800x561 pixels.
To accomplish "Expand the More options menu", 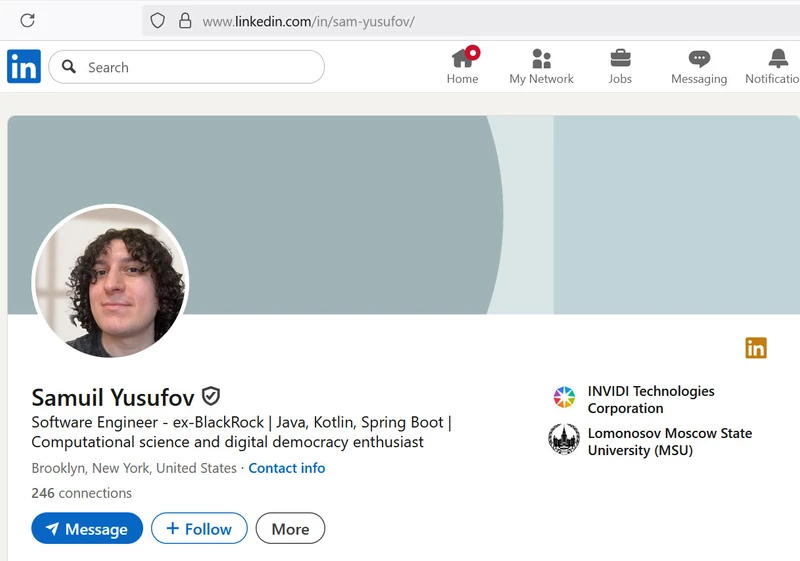I will pos(290,529).
